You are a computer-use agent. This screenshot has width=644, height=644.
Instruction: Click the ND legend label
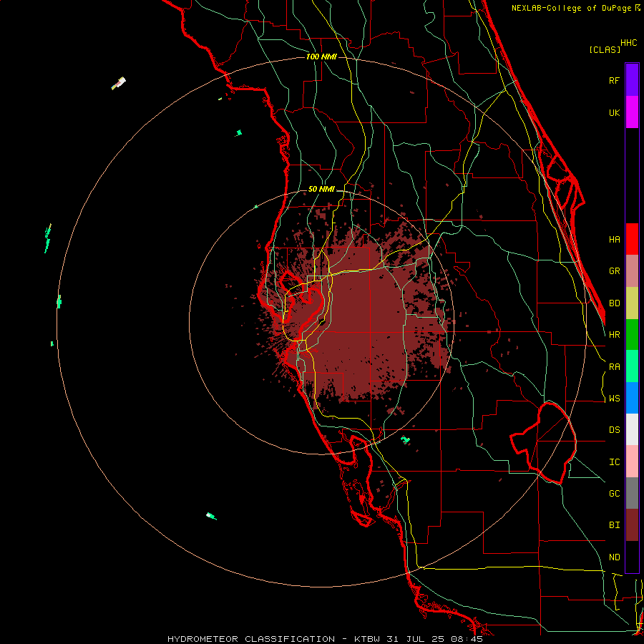tap(615, 557)
